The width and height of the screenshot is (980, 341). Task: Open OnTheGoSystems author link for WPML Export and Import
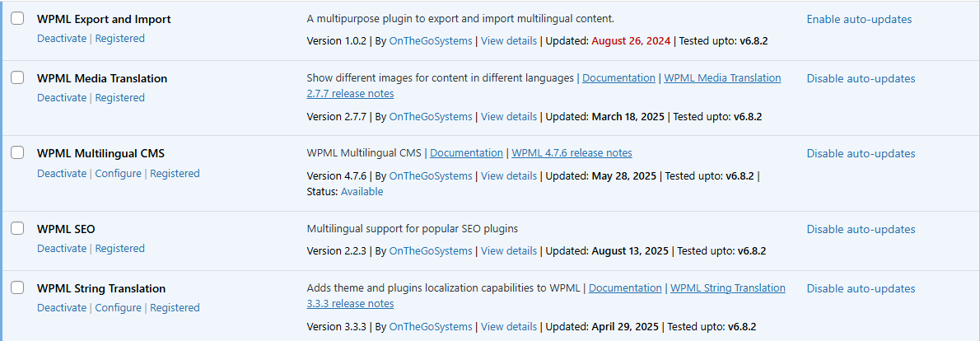[430, 40]
